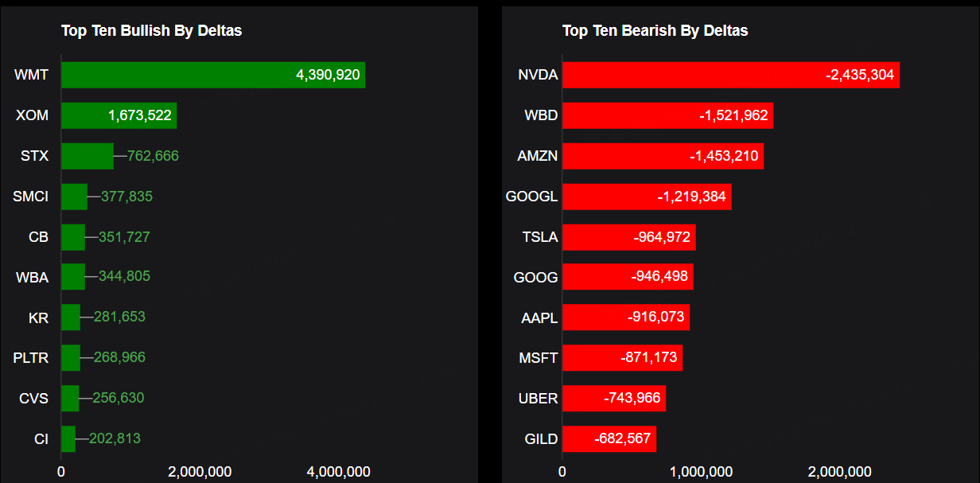Click the value -743,966
Screen dimensions: 980x483
tap(632, 398)
